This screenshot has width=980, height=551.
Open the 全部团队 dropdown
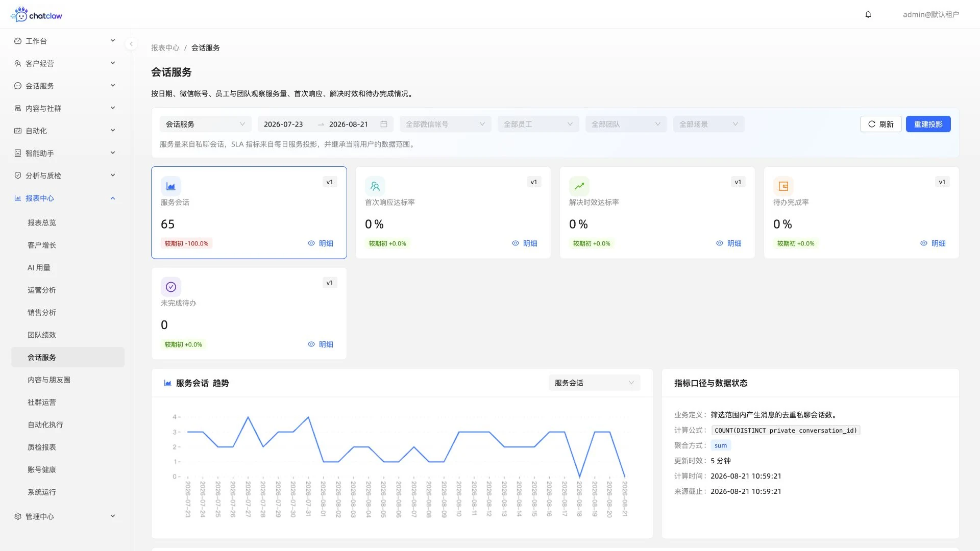tap(626, 124)
